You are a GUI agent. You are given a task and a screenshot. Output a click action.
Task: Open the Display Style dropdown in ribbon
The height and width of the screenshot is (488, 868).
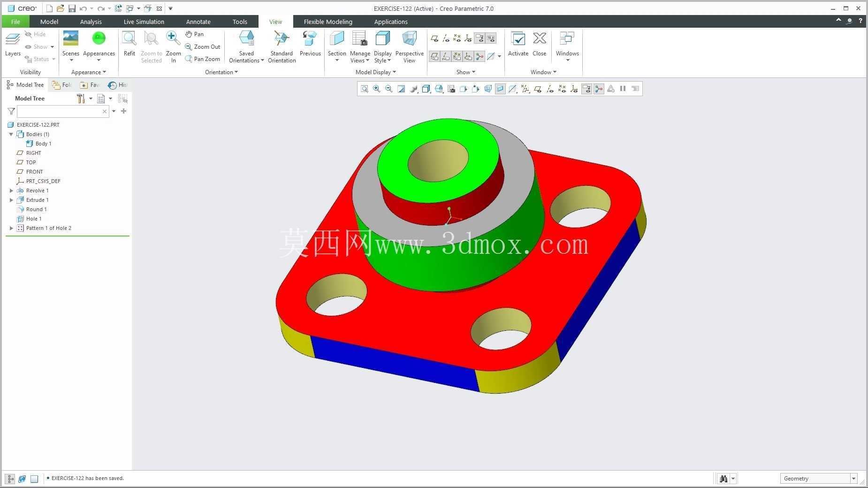click(382, 57)
